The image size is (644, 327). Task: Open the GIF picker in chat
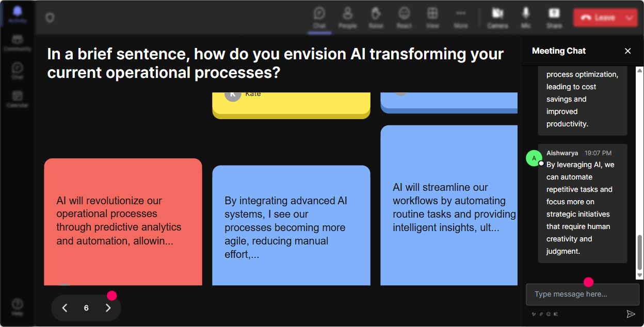coord(556,314)
